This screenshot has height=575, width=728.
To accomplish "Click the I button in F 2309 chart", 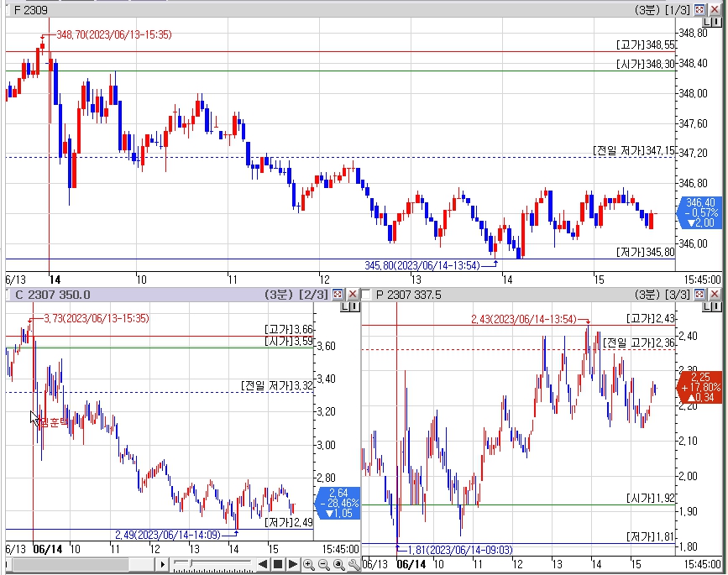I will (716, 23).
